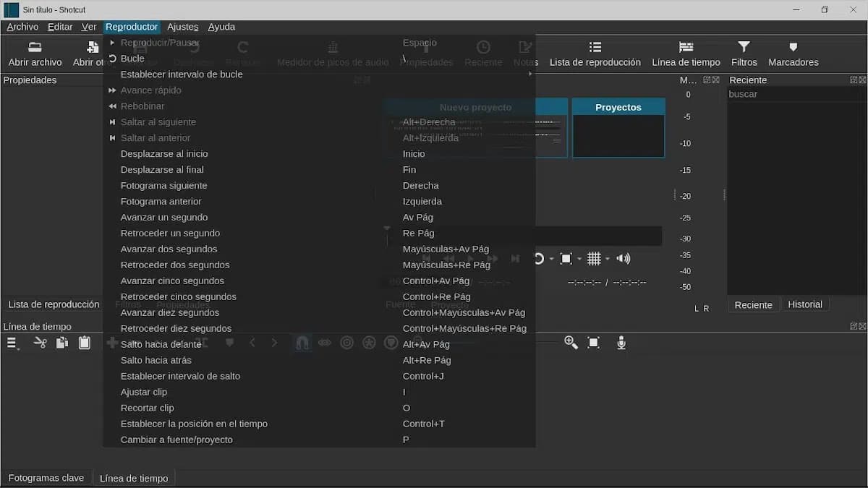Float the Línea de tiempo panel
The width and height of the screenshot is (868, 488).
(x=854, y=327)
